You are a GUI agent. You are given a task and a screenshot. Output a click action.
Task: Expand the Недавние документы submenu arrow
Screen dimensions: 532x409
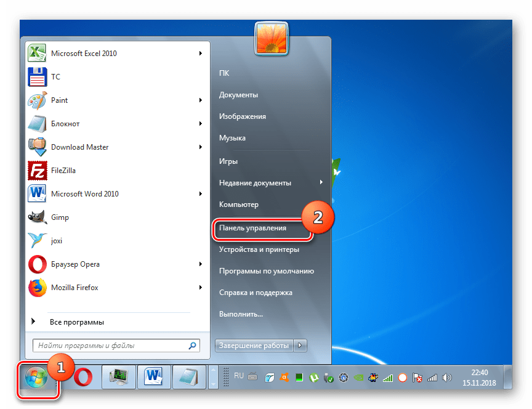321,182
